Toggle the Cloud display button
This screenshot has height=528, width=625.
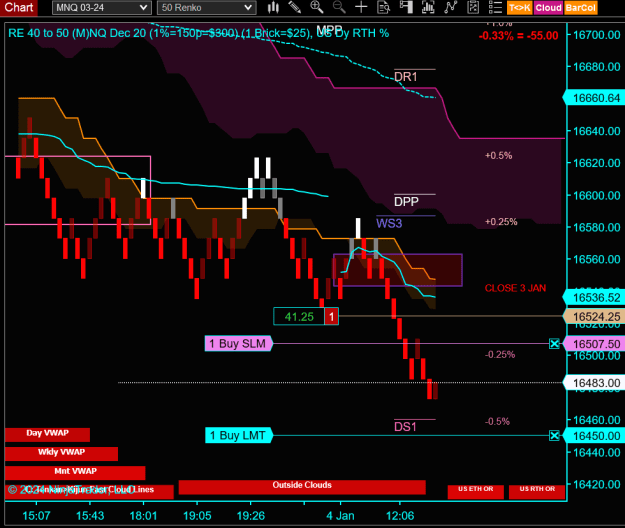pyautogui.click(x=548, y=8)
